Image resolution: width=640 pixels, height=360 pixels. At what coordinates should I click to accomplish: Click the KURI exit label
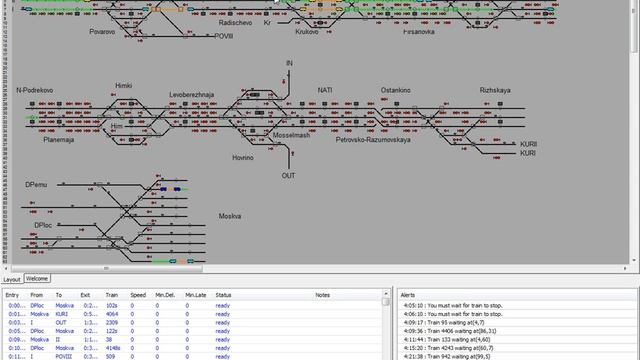point(527,153)
